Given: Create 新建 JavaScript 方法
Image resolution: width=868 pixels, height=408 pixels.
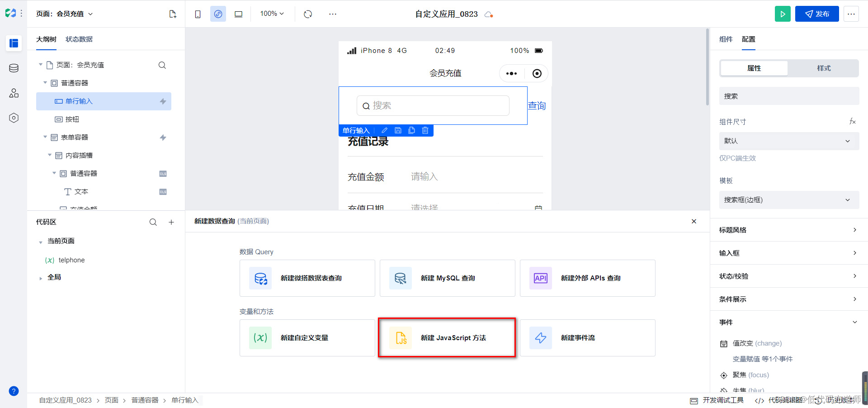Looking at the screenshot, I should click(x=448, y=338).
